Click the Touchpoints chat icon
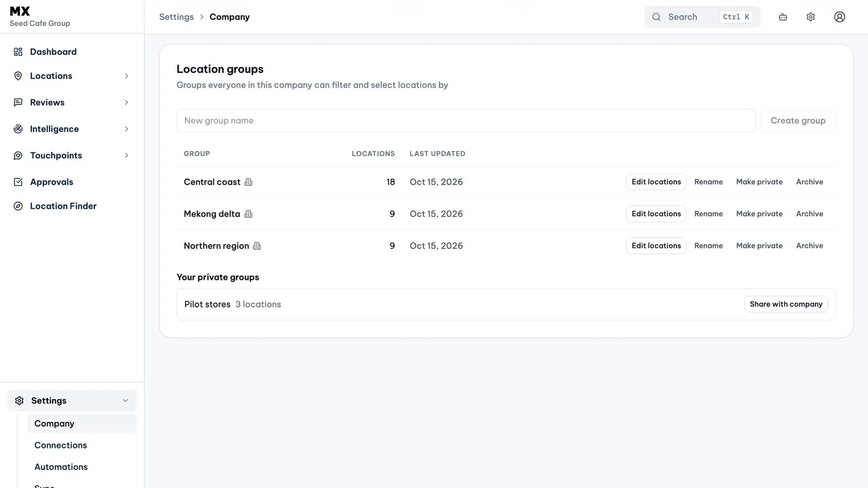This screenshot has height=488, width=868. pyautogui.click(x=18, y=156)
